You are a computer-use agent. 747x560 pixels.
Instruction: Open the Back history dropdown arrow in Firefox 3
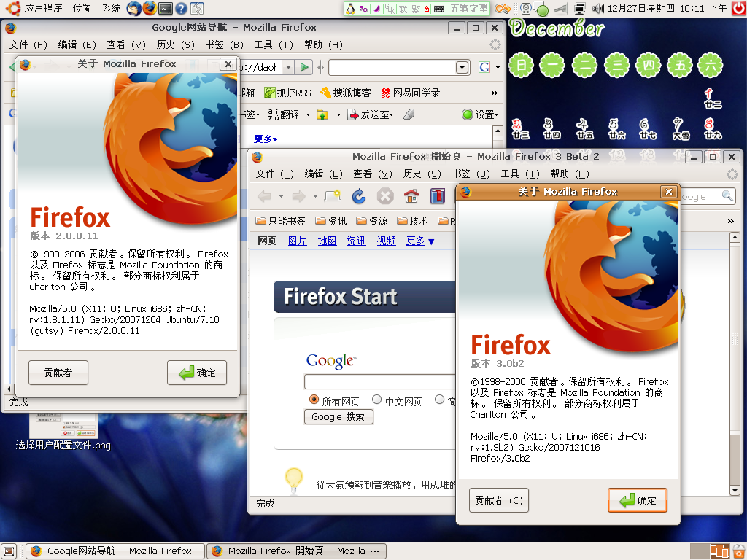click(281, 196)
